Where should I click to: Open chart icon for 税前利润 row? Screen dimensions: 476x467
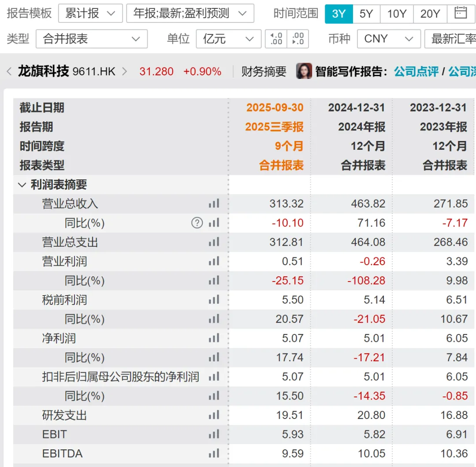tap(214, 300)
